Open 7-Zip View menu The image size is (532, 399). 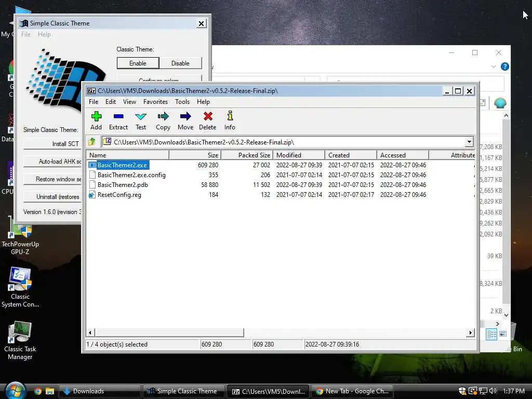point(129,102)
